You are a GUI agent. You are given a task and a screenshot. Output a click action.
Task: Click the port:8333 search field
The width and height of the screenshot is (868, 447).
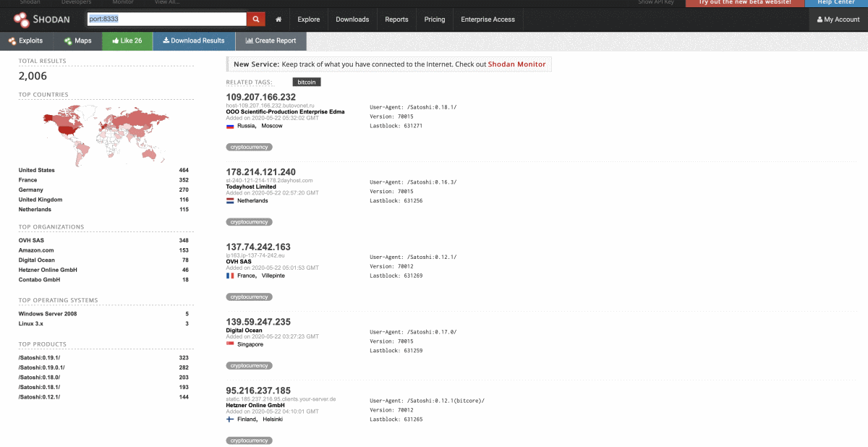(x=166, y=20)
